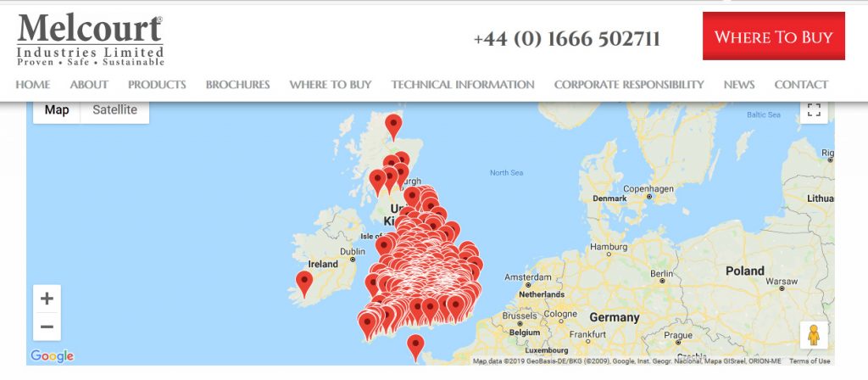Call the +44 (0) 1666 502711 number
This screenshot has height=380, width=868.
pyautogui.click(x=566, y=39)
